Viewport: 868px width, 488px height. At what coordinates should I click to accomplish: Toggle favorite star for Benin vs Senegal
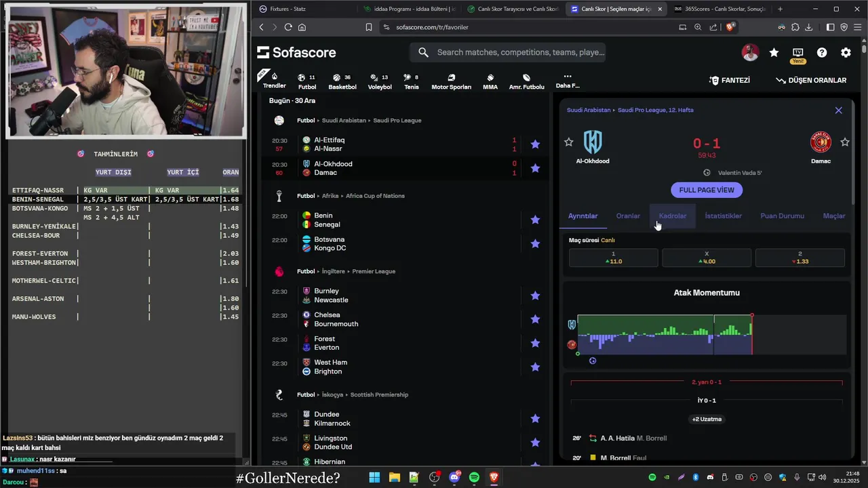coord(535,220)
